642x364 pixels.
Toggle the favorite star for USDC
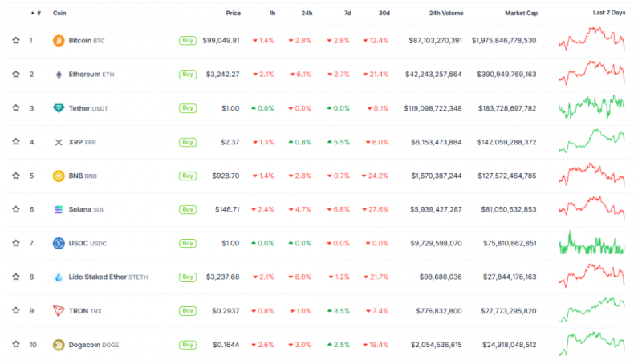[16, 243]
